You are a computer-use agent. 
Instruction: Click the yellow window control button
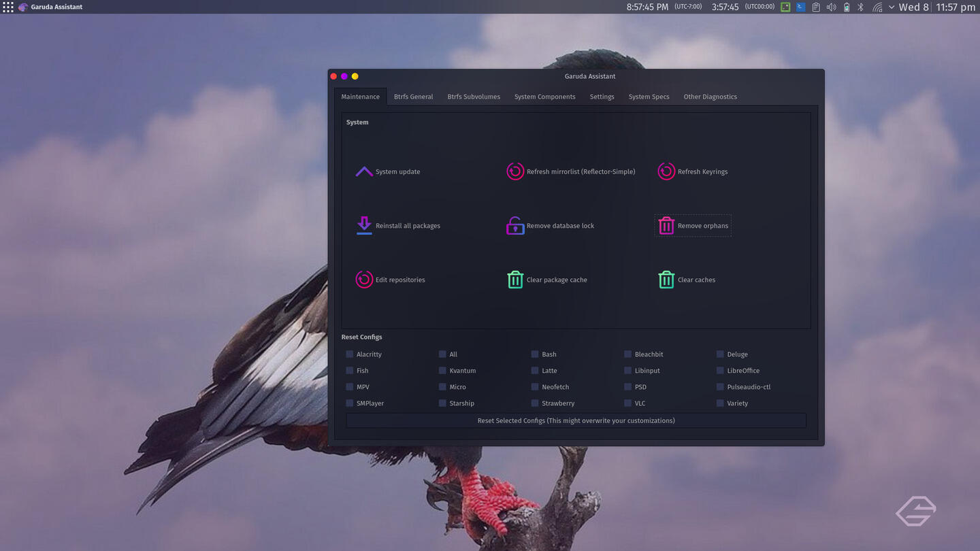(x=355, y=76)
